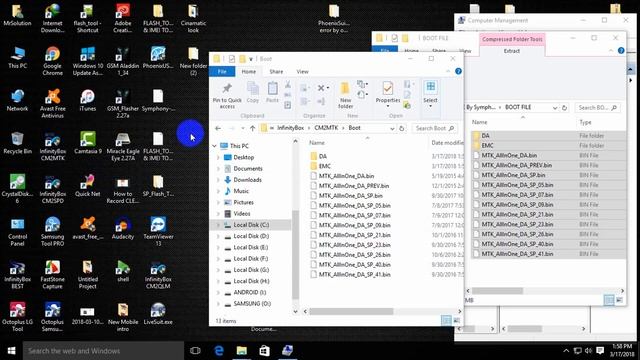The height and width of the screenshot is (360, 640).
Task: Click InfinityBox in Boot breadcrumb path
Action: click(290, 128)
